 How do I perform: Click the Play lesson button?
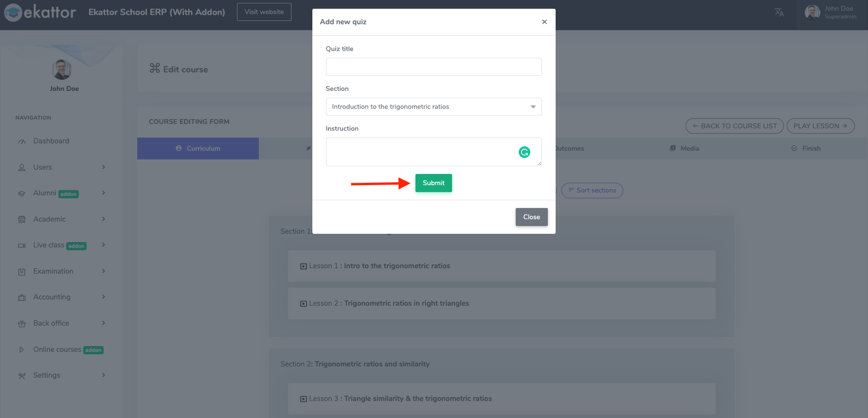(x=821, y=126)
